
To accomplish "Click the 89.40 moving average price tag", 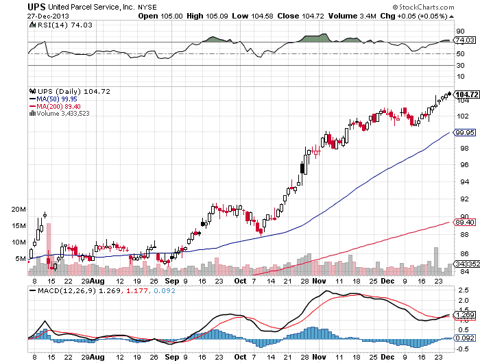I will (465, 222).
